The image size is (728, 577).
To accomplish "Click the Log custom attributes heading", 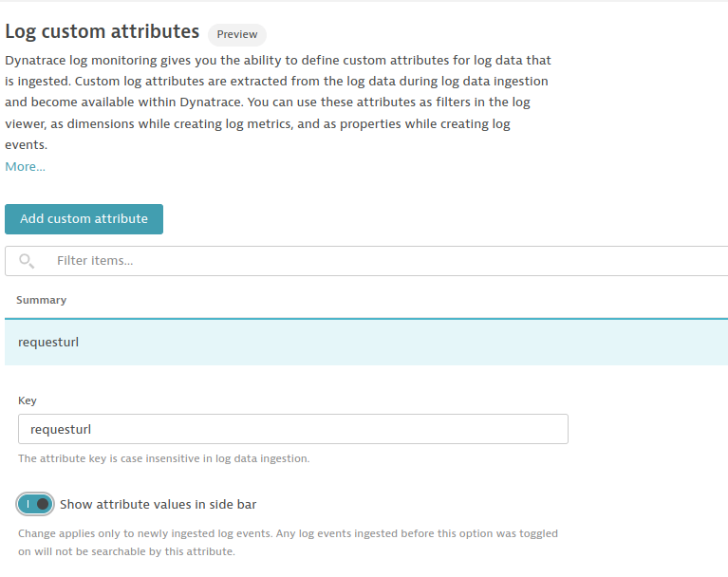I will point(103,31).
